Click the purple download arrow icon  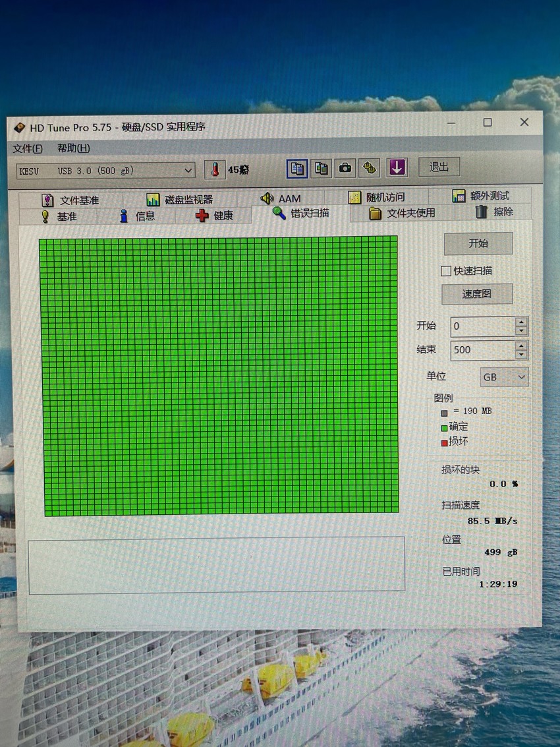397,167
